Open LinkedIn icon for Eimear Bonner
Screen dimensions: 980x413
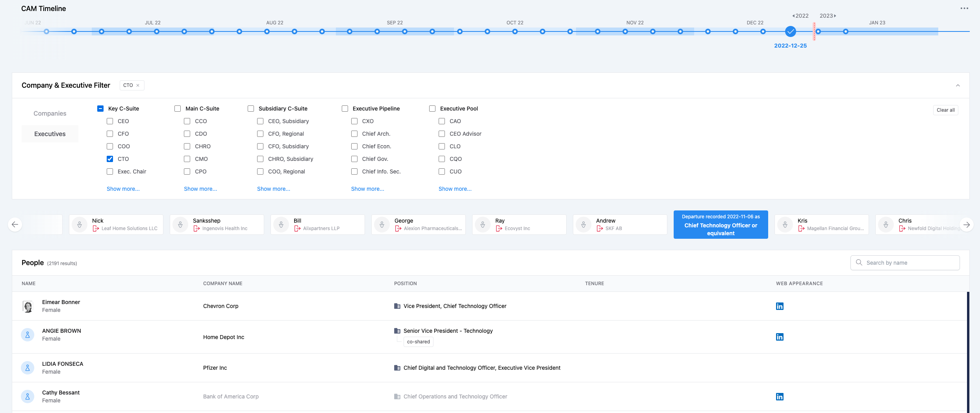pyautogui.click(x=780, y=306)
